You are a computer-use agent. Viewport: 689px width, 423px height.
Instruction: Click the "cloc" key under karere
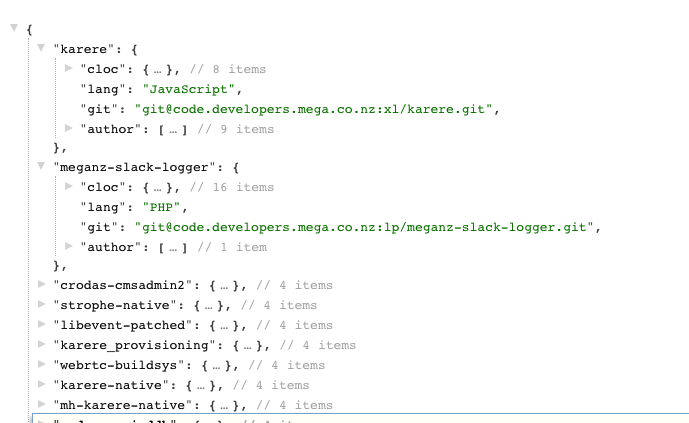(x=103, y=69)
